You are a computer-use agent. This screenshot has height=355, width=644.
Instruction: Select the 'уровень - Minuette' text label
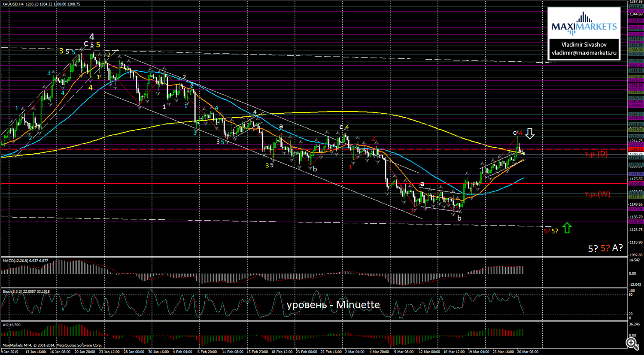[x=333, y=305]
